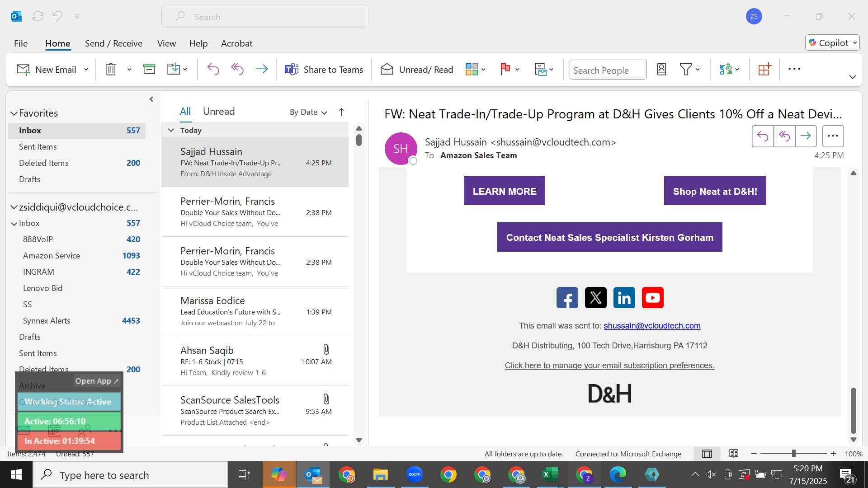The height and width of the screenshot is (488, 868).
Task: Click the Reply All icon in ribbon
Action: click(237, 69)
